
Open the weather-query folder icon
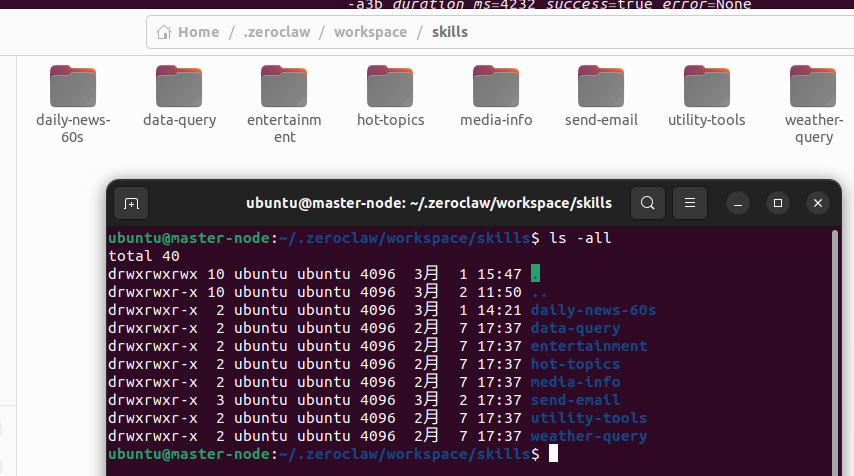pos(813,86)
